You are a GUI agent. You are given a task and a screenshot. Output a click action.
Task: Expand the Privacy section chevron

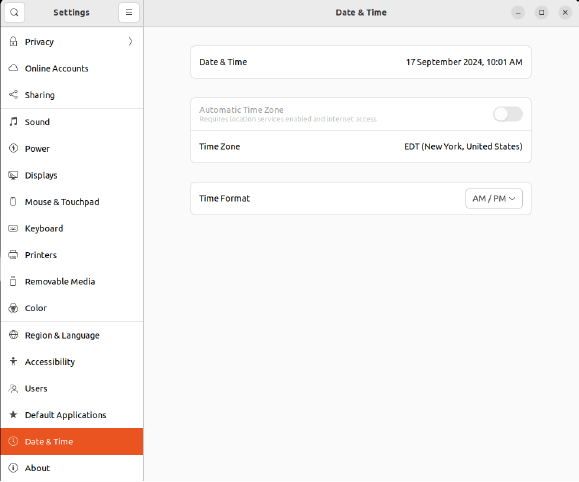click(x=130, y=41)
